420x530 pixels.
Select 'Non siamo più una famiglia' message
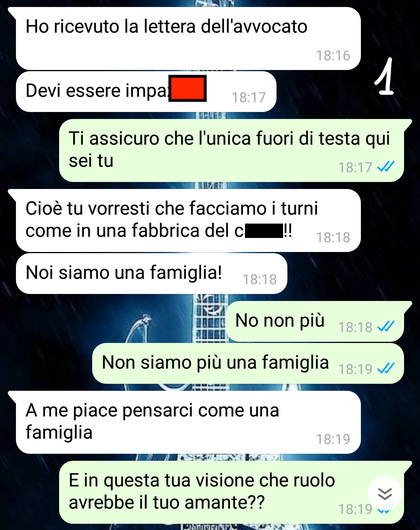coord(248,363)
